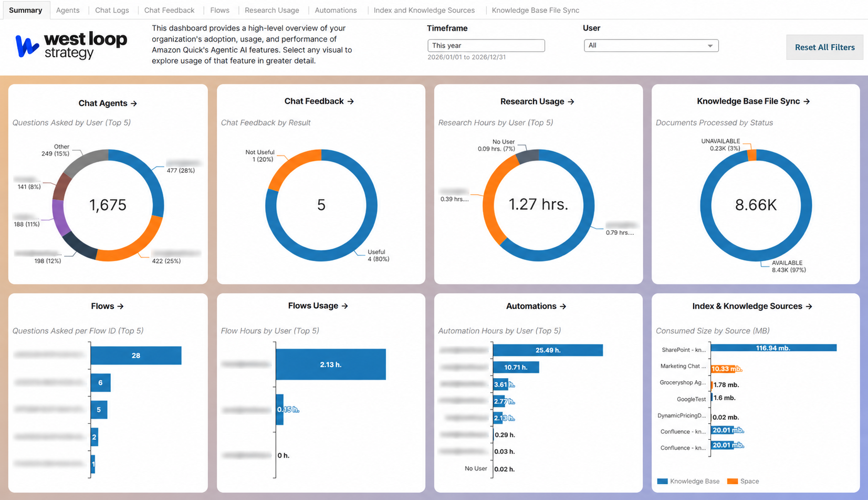Screen dimensions: 868x500
Task: Click the arrow icon next to Research Usage
Action: tap(571, 102)
